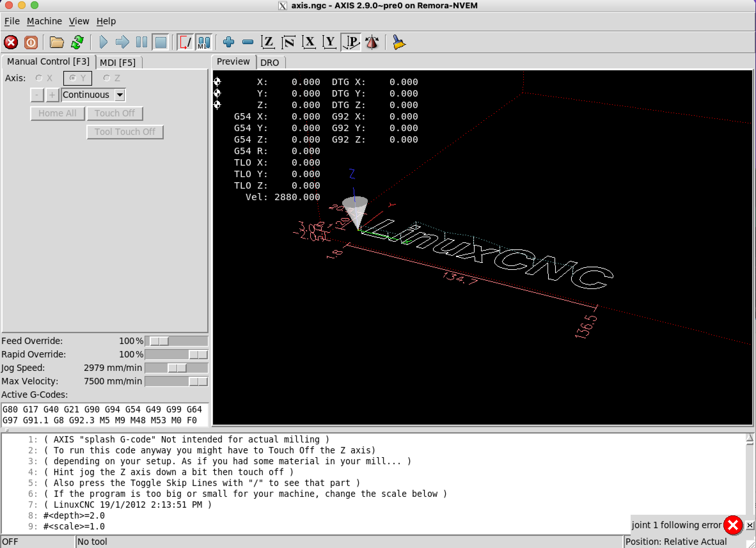This screenshot has height=548, width=756.
Task: Click the Feed Override slider
Action: coord(176,341)
